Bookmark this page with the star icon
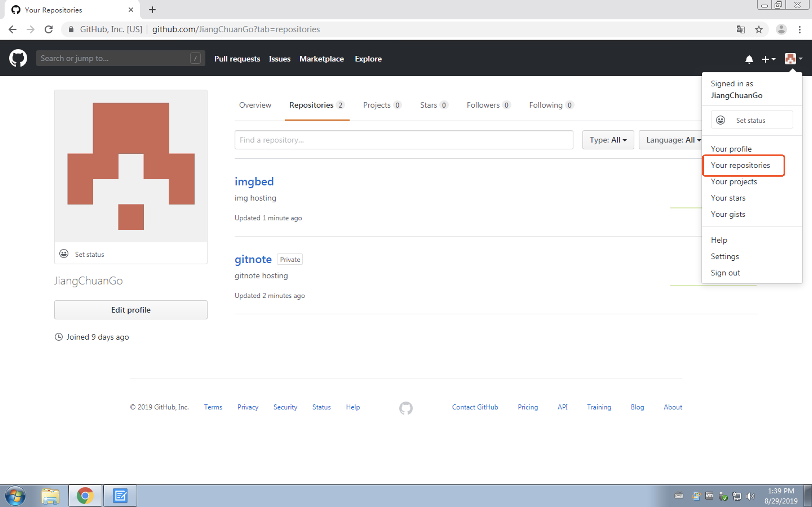812x507 pixels. coord(759,30)
